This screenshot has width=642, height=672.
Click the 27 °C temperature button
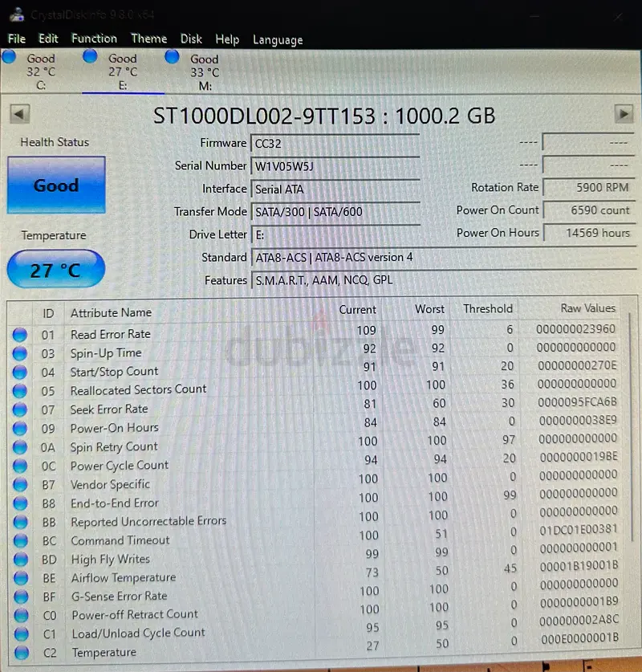(x=55, y=270)
